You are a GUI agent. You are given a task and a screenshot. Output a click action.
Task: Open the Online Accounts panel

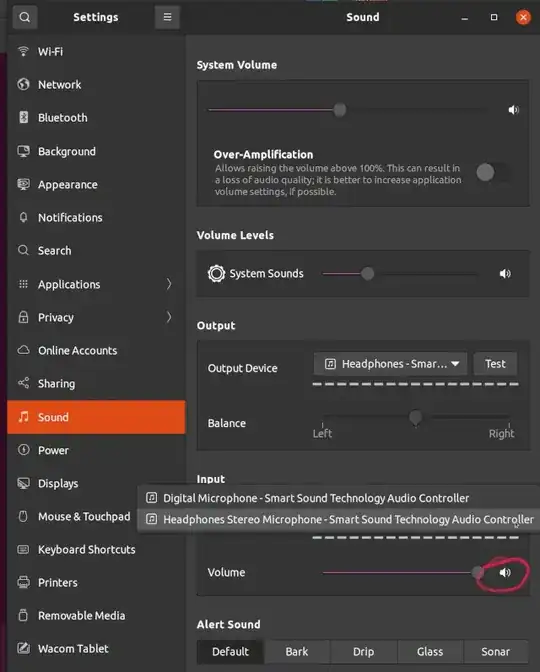pyautogui.click(x=96, y=350)
